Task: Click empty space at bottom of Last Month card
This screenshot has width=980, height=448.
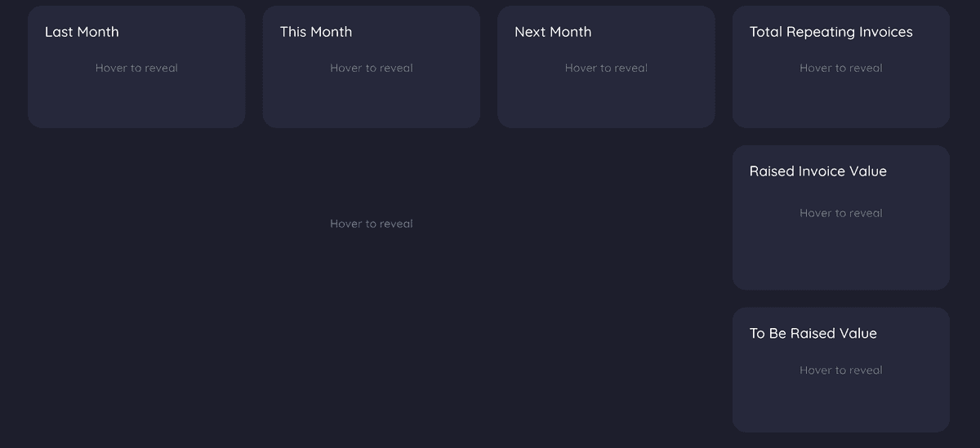Action: (x=136, y=104)
